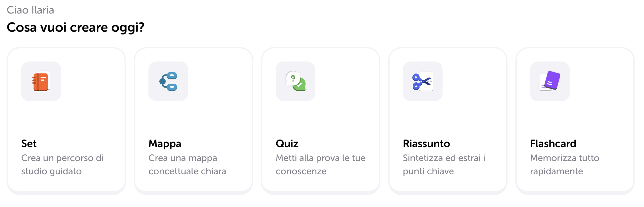Click the Mappa card title
The height and width of the screenshot is (207, 644).
coord(165,144)
